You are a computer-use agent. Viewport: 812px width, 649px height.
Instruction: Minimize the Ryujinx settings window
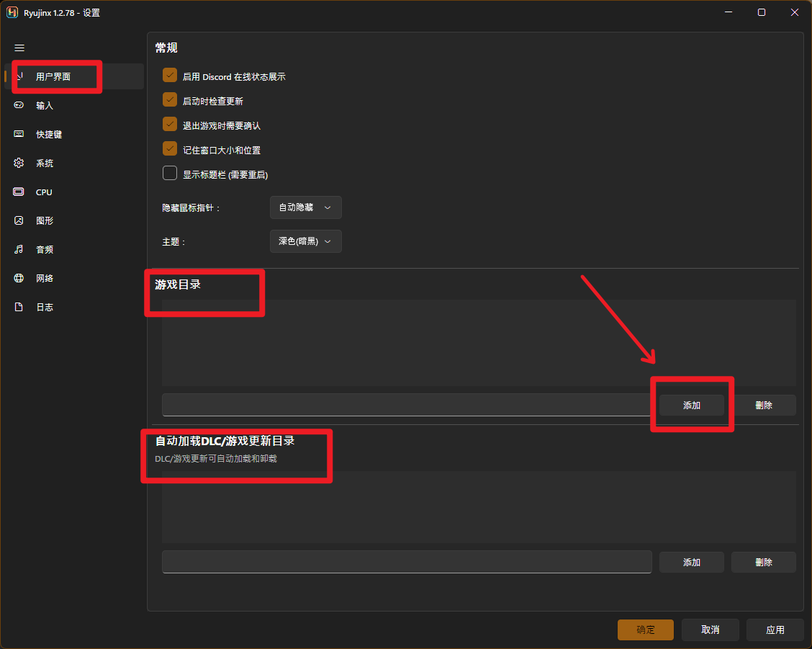(x=728, y=12)
